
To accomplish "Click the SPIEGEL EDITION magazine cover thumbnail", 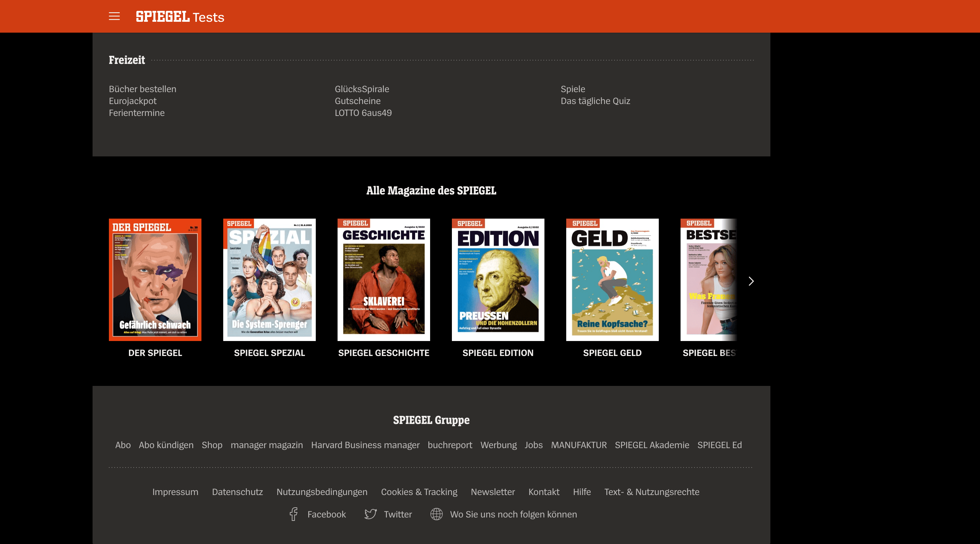I will [x=498, y=279].
